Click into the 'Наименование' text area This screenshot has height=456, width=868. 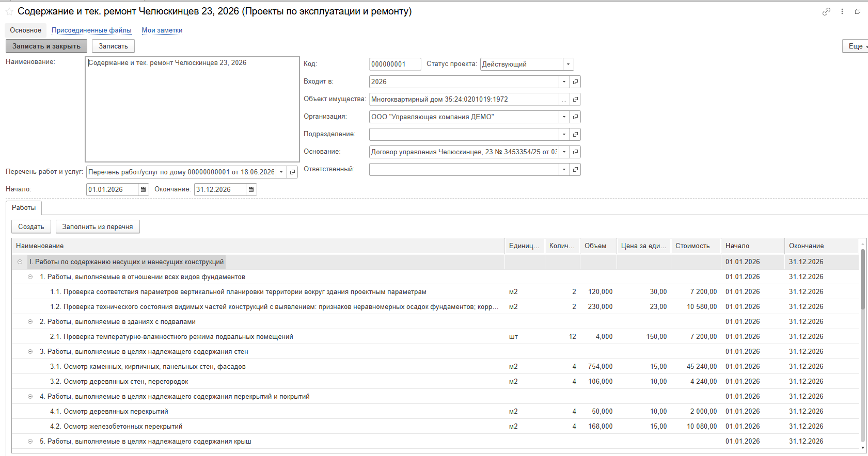pos(192,109)
